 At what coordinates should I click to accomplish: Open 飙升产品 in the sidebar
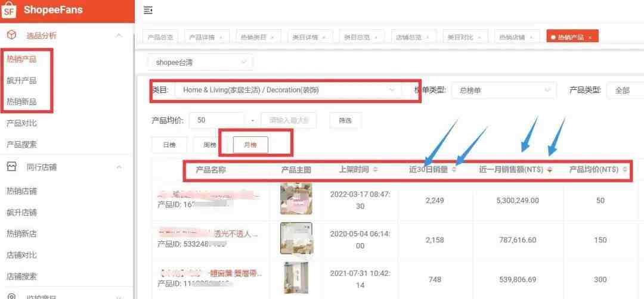[22, 80]
